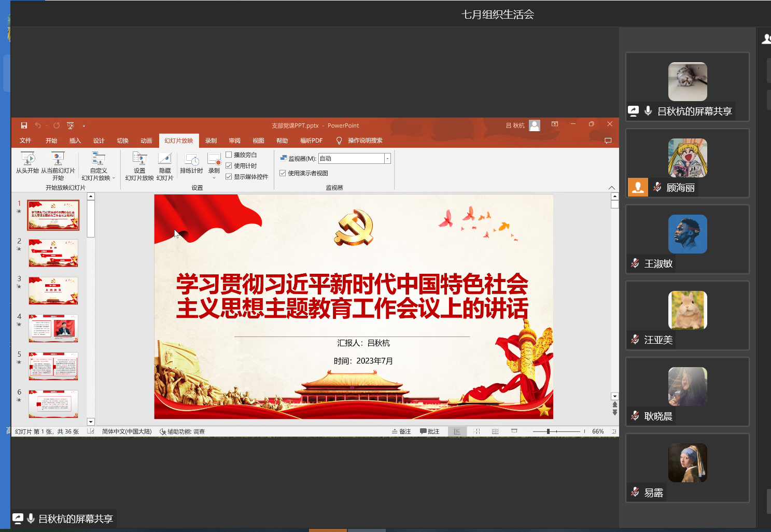Click the Save icon in quick access toolbar
Image resolution: width=771 pixels, height=532 pixels.
24,125
